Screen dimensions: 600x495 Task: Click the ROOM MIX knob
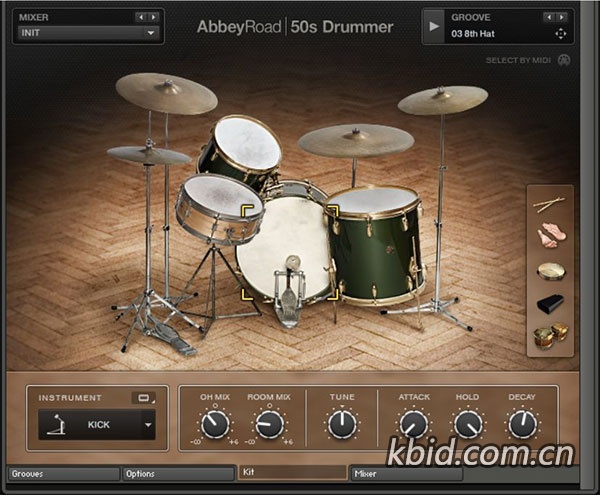click(269, 425)
